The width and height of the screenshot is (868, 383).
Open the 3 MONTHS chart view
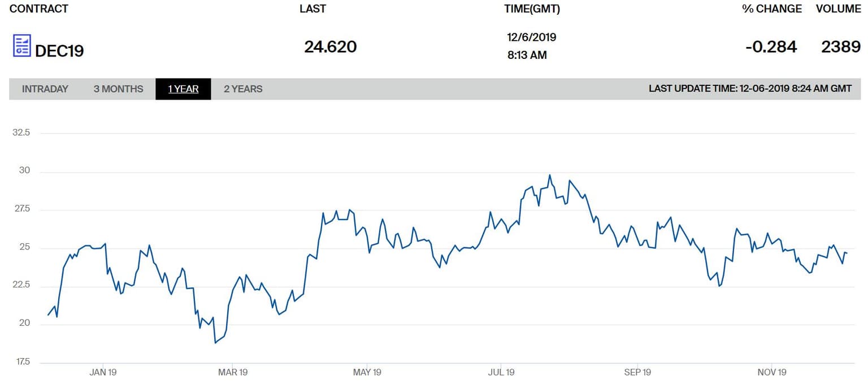pos(119,89)
